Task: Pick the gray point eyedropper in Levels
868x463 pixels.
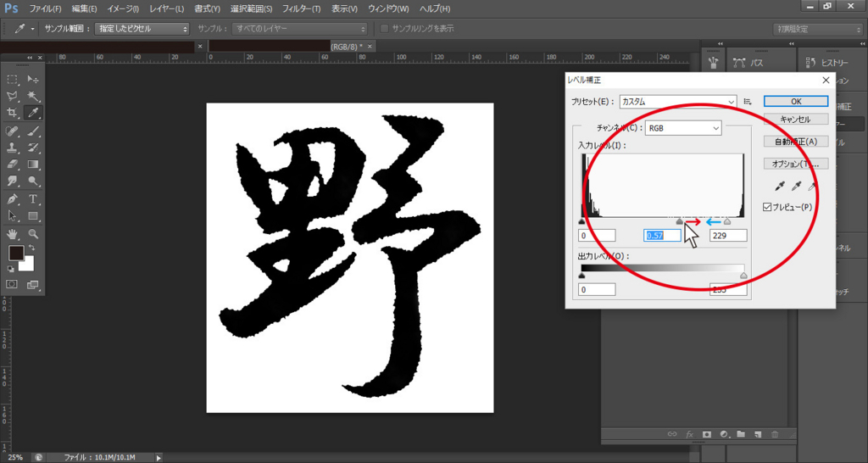Action: 797,187
